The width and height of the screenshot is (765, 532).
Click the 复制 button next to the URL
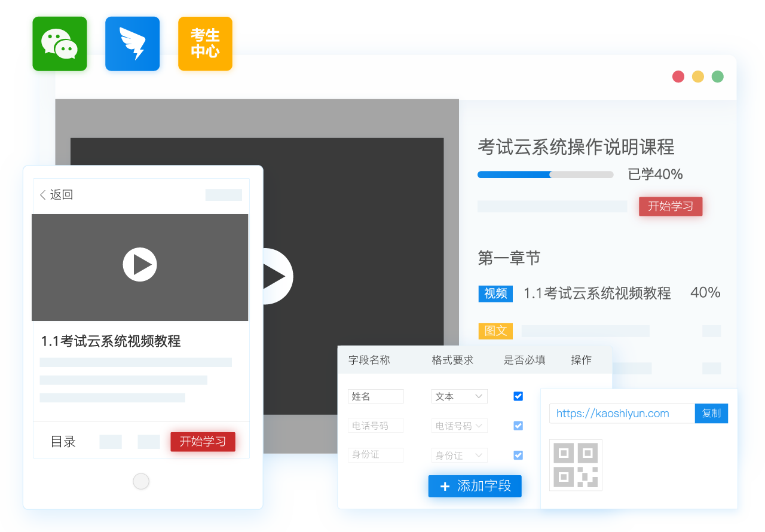coord(711,413)
